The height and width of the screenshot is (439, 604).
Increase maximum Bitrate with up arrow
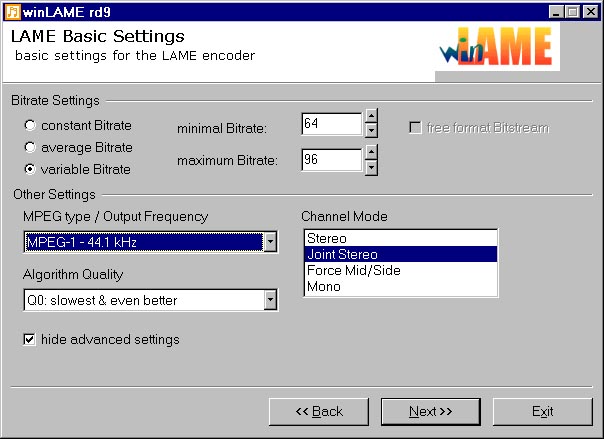click(x=371, y=152)
